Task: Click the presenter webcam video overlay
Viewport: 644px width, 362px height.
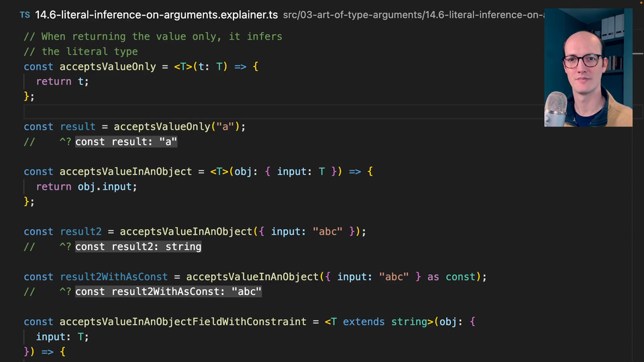Action: click(588, 67)
